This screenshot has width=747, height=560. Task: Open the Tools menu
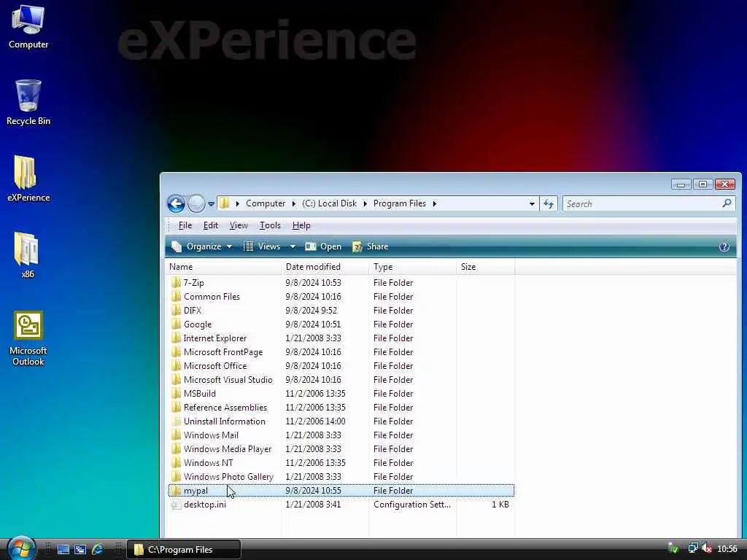pyautogui.click(x=270, y=225)
